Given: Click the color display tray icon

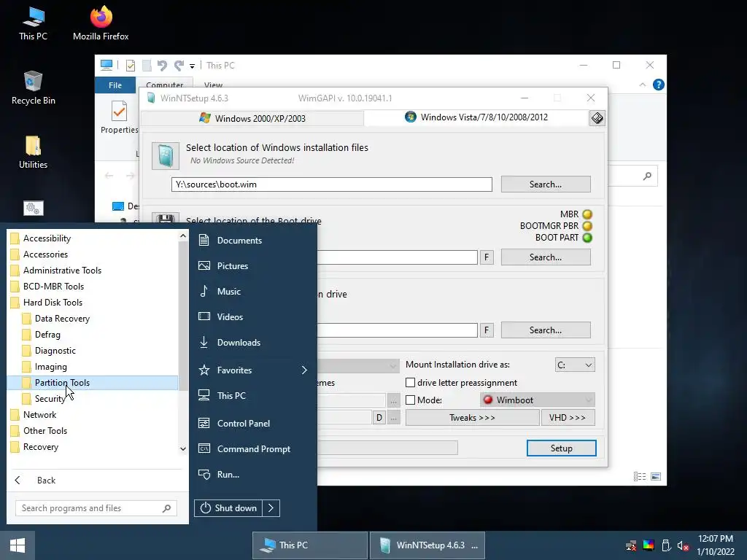Looking at the screenshot, I should click(x=649, y=545).
